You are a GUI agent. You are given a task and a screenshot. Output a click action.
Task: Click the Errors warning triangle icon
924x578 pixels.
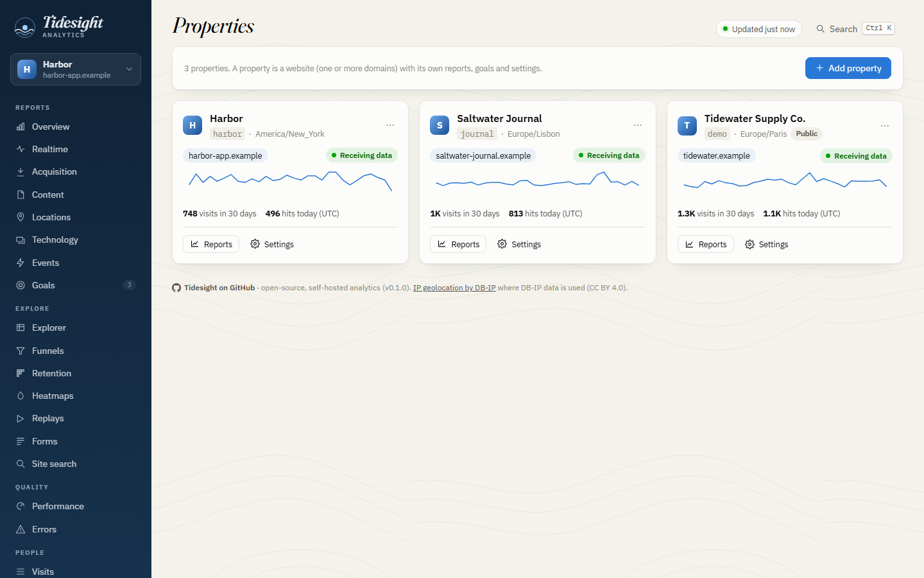[21, 529]
